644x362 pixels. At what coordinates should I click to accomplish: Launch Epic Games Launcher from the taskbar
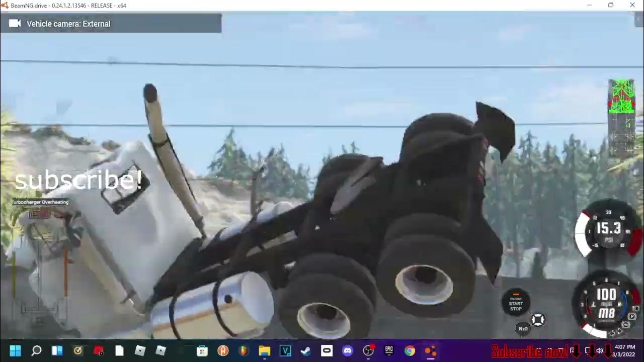[389, 350]
